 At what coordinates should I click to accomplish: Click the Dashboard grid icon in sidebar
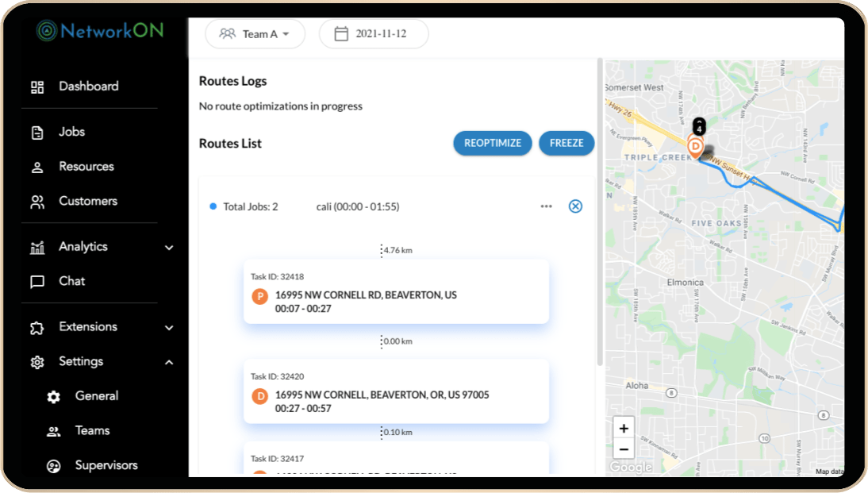(37, 87)
